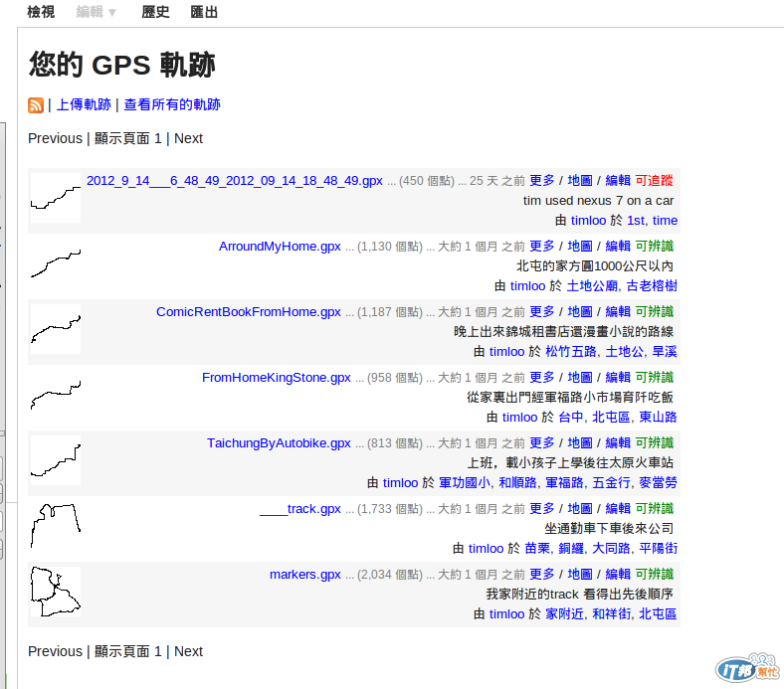Open the 歷史 tab
Viewport: 784px width, 689px height.
point(155,12)
